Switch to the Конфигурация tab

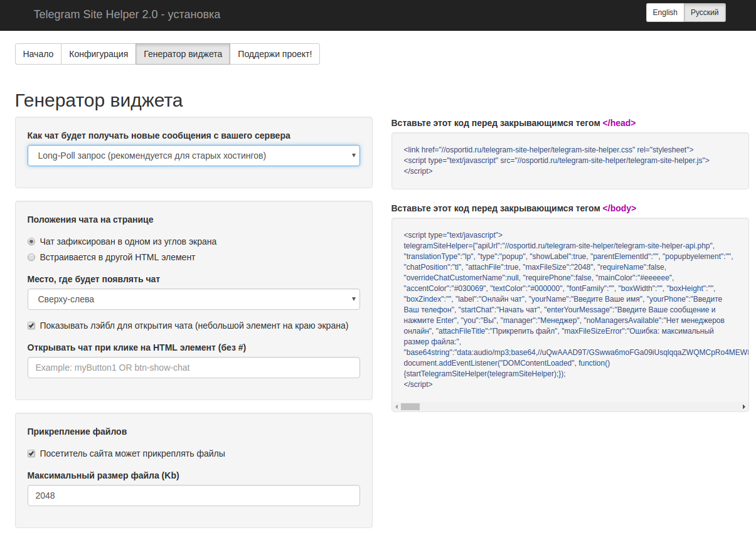98,54
